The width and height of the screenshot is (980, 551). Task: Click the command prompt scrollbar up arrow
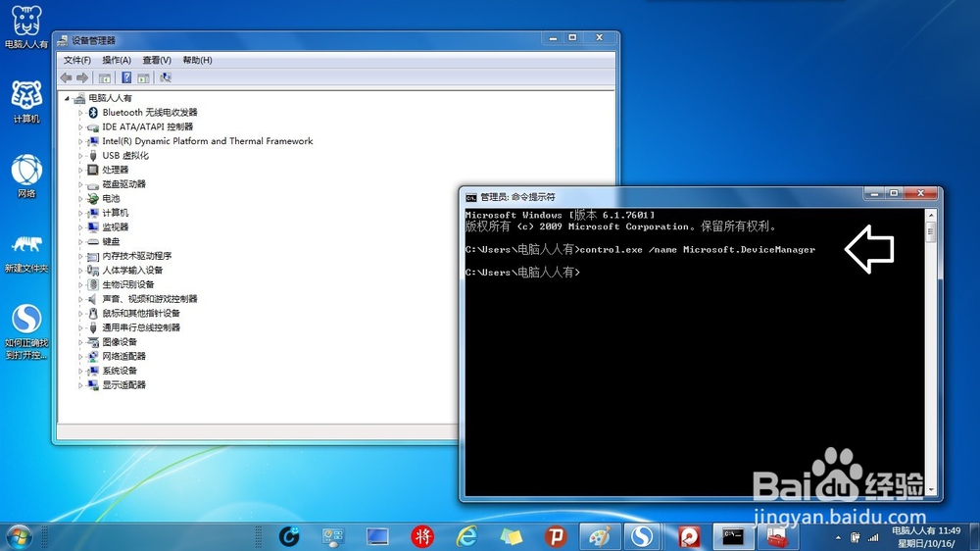click(x=931, y=215)
